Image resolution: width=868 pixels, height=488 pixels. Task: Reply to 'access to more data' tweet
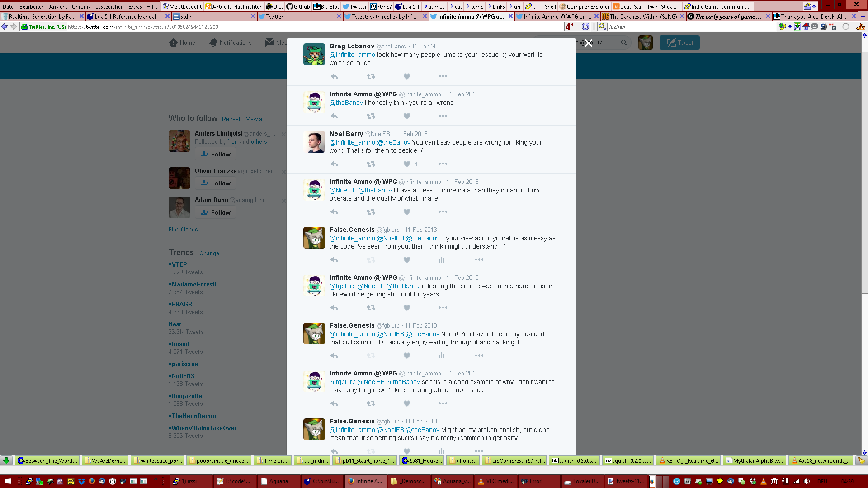click(x=334, y=212)
